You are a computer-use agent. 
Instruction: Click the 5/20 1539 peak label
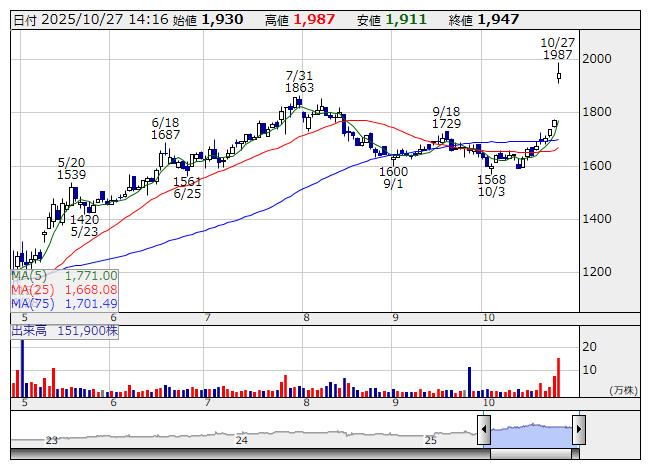click(x=72, y=169)
